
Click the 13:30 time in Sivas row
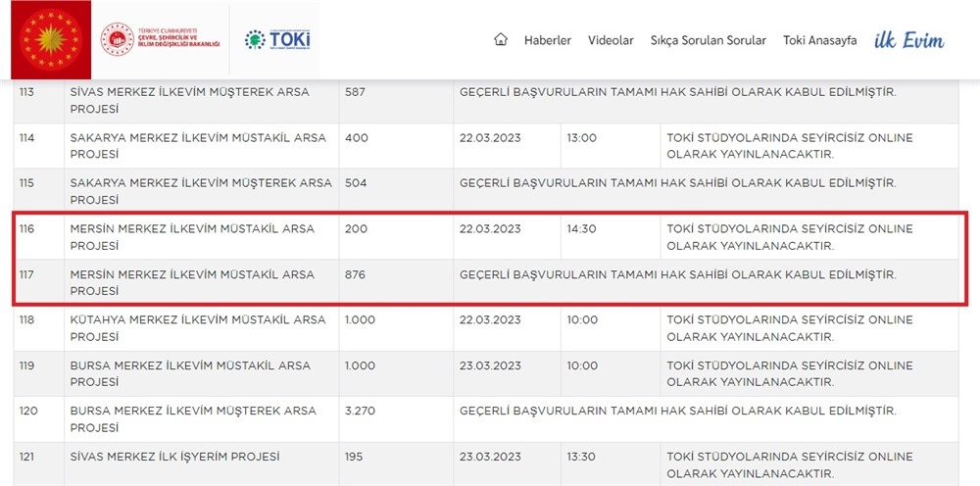(581, 457)
